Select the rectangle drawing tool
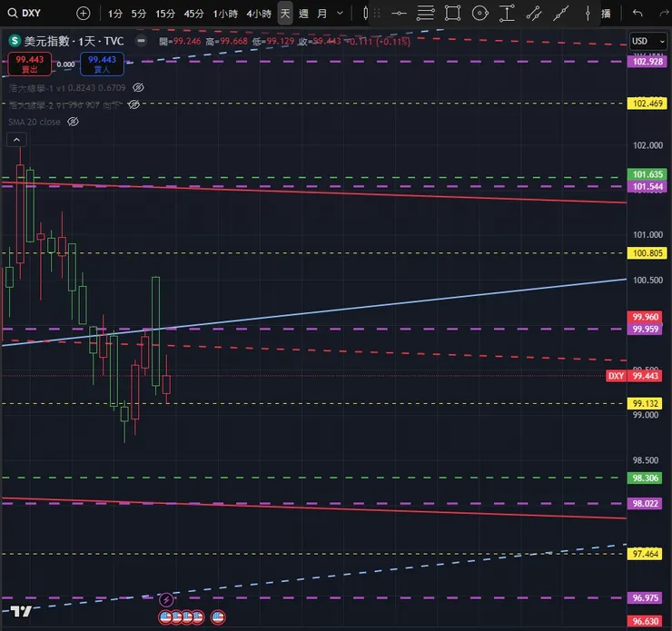 [x=452, y=14]
